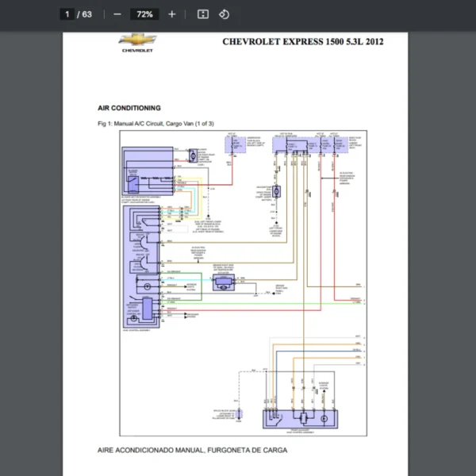Rotate the document counterclockwise
This screenshot has height=476, width=476.
[x=225, y=14]
